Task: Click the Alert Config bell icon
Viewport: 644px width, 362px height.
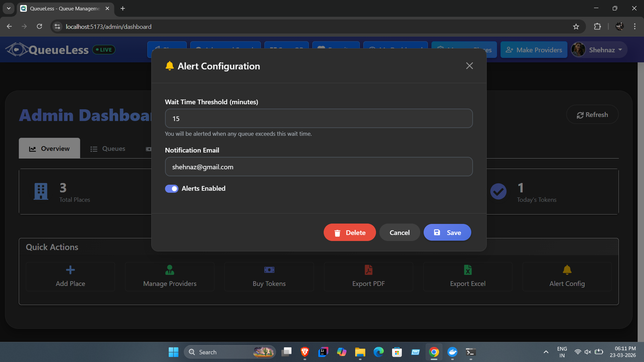Action: pos(567,270)
